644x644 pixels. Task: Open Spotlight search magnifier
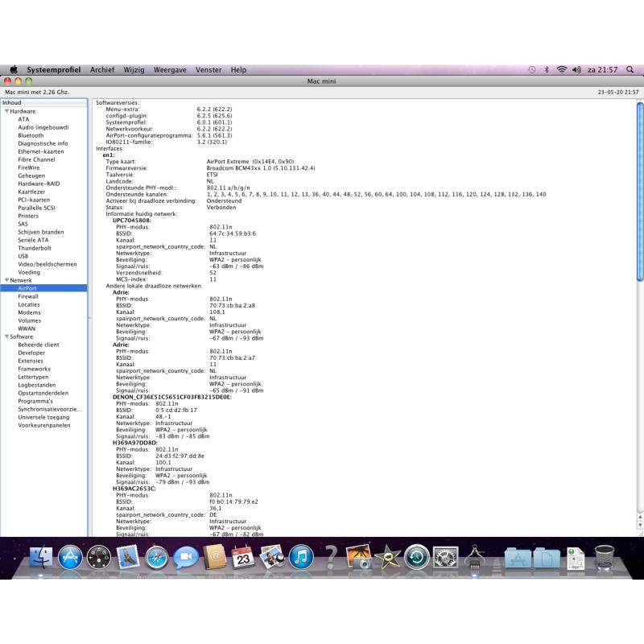click(630, 70)
